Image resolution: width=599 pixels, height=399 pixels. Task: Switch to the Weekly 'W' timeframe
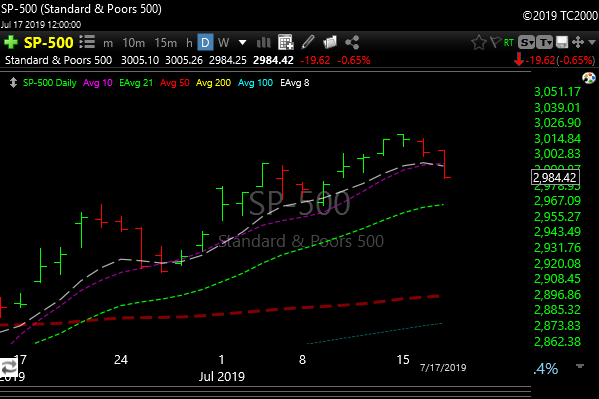[x=223, y=42]
